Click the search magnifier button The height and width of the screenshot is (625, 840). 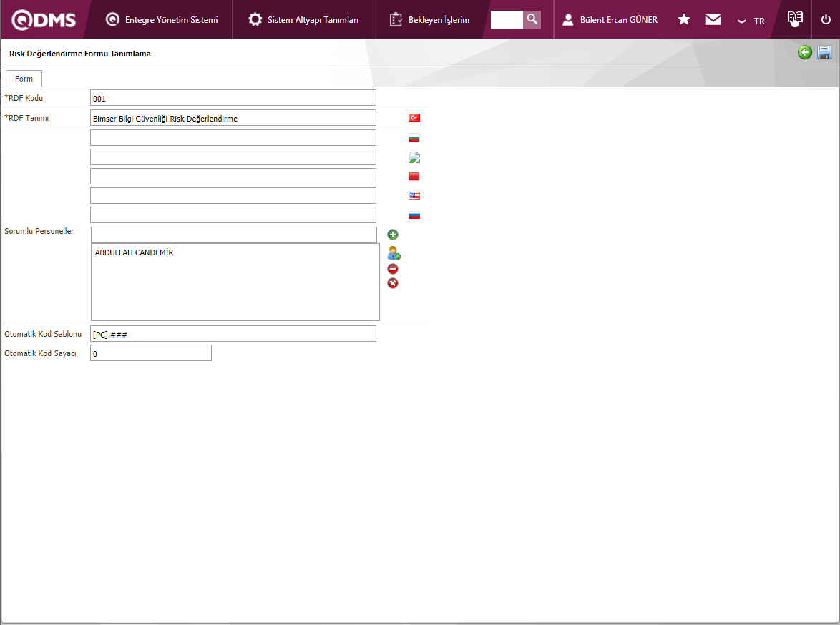tap(532, 19)
